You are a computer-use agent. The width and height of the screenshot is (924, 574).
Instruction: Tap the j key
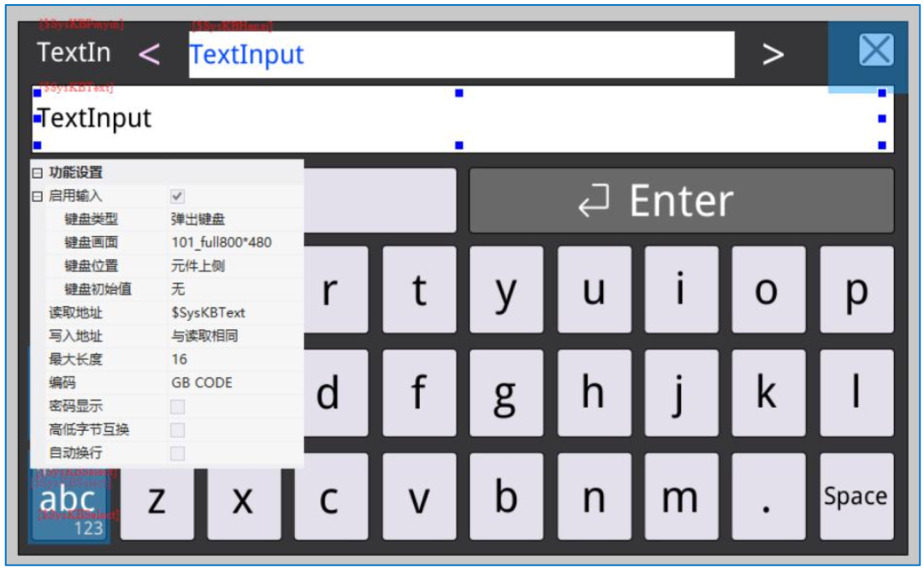coord(681,394)
